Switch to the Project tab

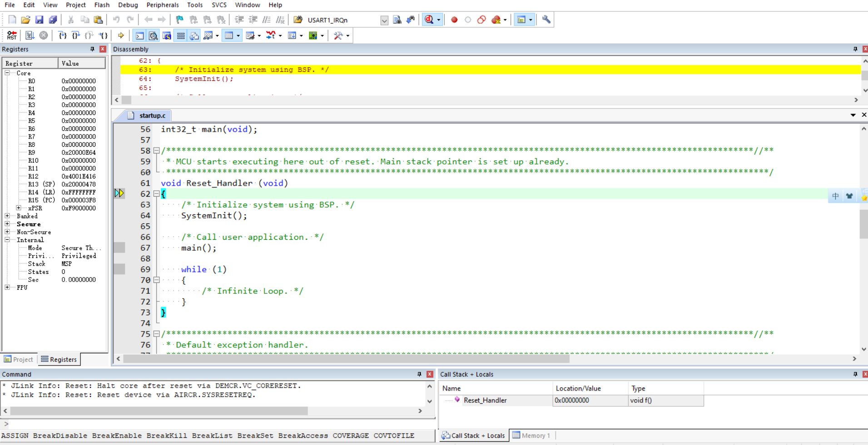click(19, 359)
